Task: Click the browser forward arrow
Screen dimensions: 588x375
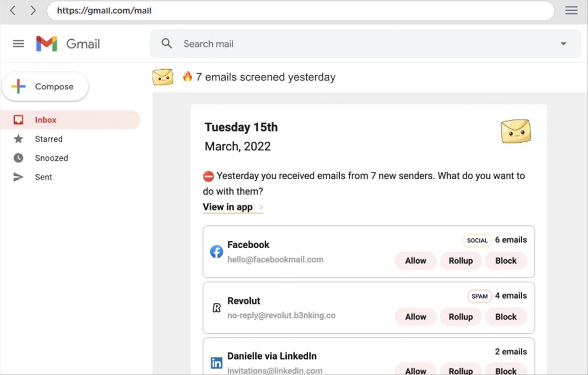Action: (33, 10)
